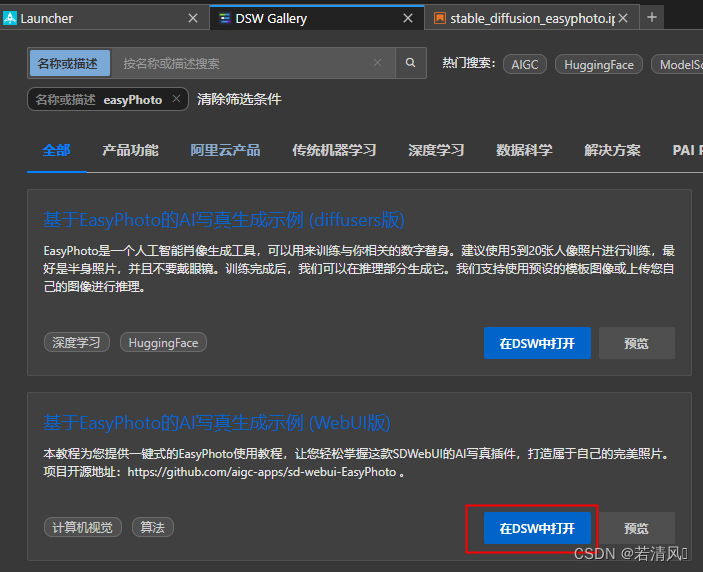Select the HuggingFace hot search tag
This screenshot has width=703, height=572.
[x=599, y=65]
